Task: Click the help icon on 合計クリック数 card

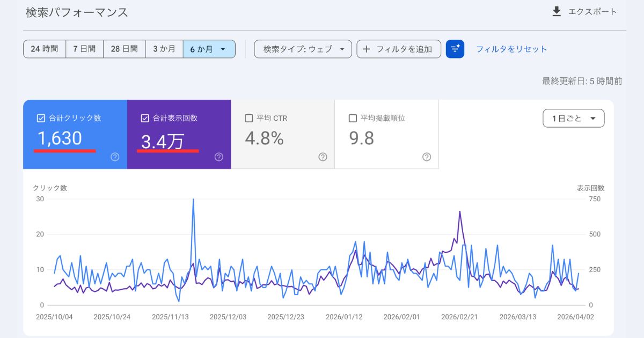Action: coord(116,157)
